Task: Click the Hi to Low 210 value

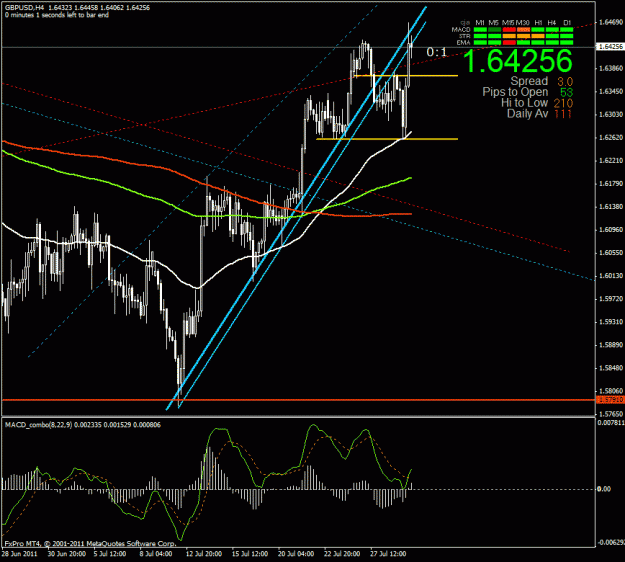Action: tap(563, 103)
